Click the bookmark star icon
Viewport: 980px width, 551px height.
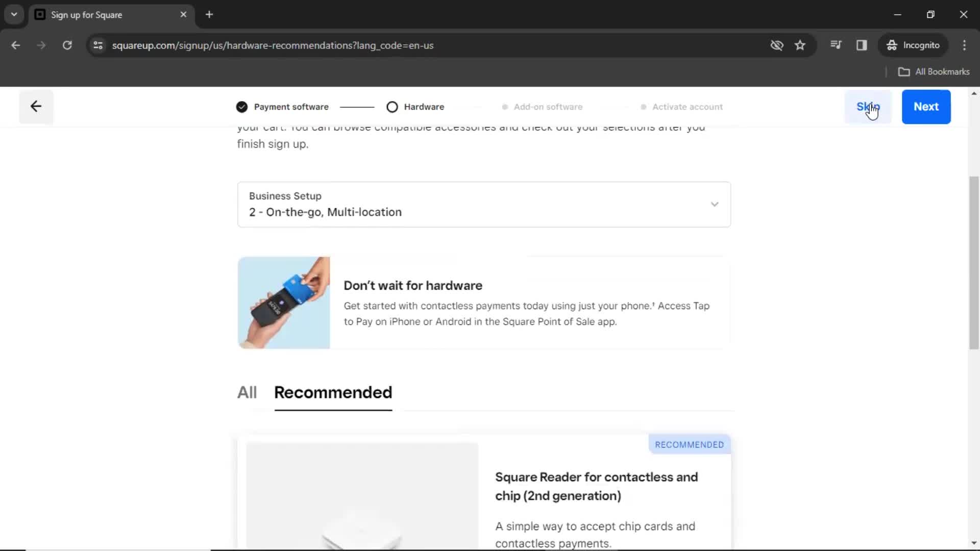(x=800, y=45)
